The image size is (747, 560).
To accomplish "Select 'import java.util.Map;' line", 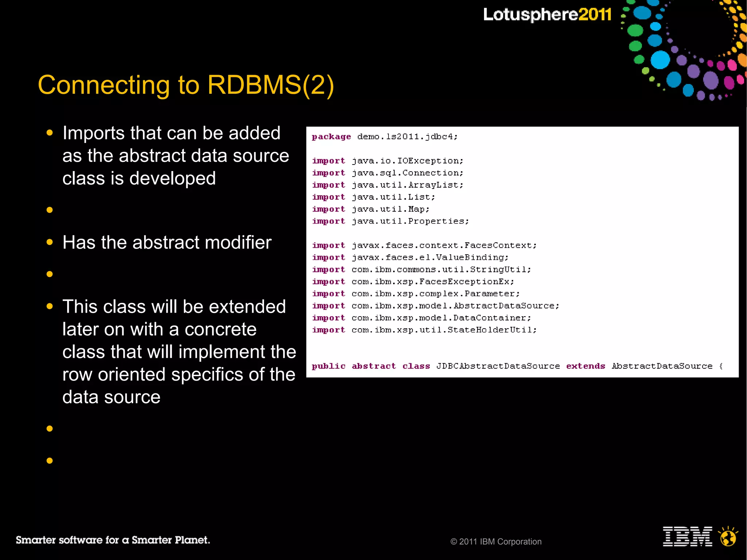I will 371,209.
